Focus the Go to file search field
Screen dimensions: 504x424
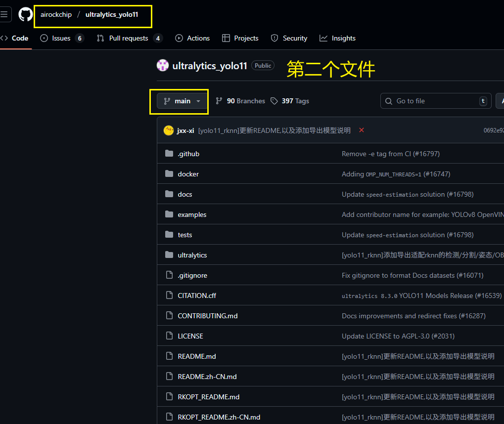pyautogui.click(x=436, y=101)
